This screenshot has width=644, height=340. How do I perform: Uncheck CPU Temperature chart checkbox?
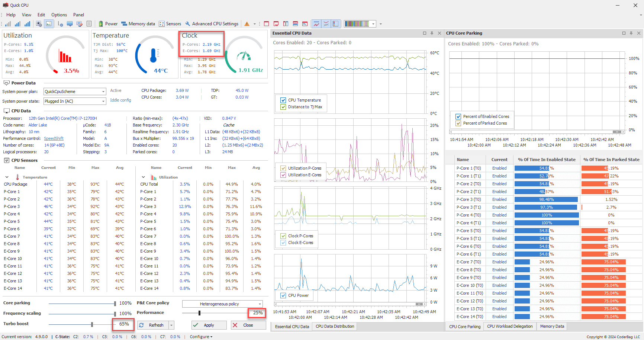click(x=283, y=100)
